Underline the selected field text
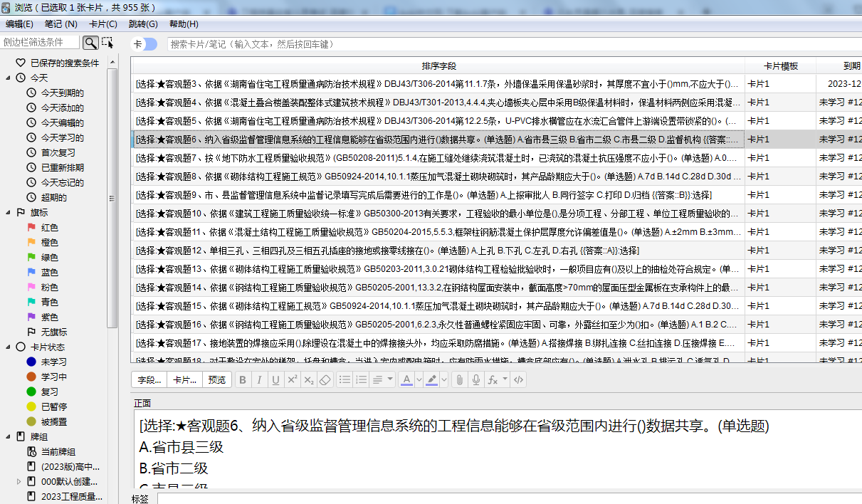The width and height of the screenshot is (862, 504). (275, 380)
